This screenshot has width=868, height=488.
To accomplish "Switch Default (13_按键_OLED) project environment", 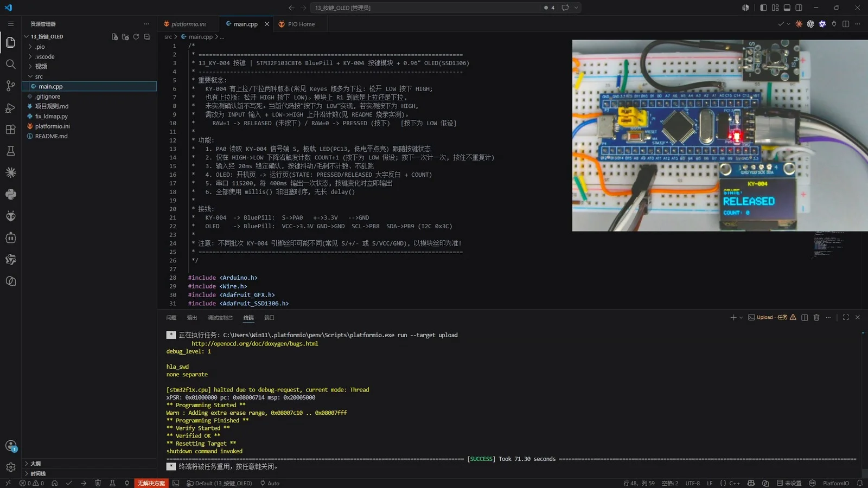I will pyautogui.click(x=219, y=483).
